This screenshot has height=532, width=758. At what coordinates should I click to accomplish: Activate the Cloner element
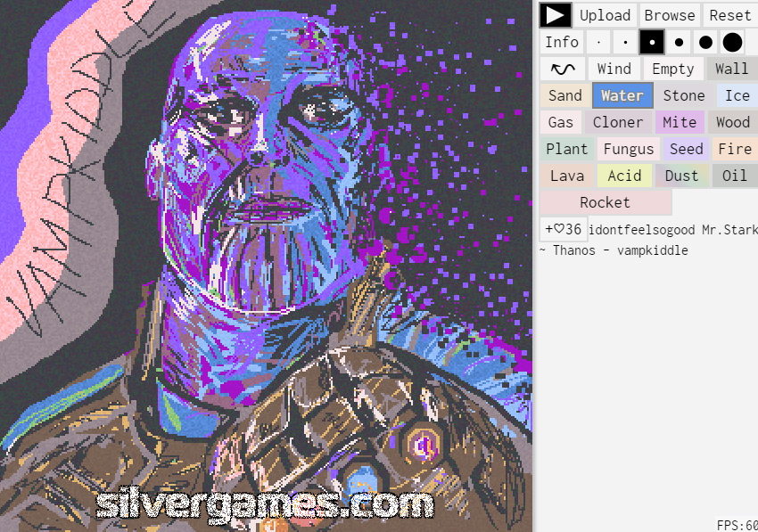click(618, 122)
